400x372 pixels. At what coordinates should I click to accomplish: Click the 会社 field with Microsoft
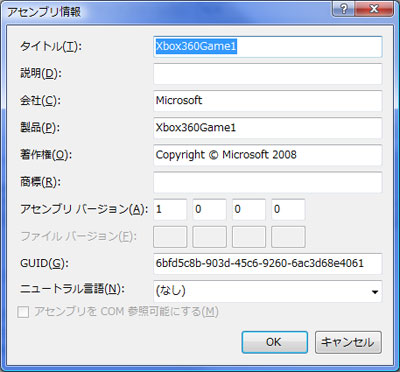[x=268, y=101]
